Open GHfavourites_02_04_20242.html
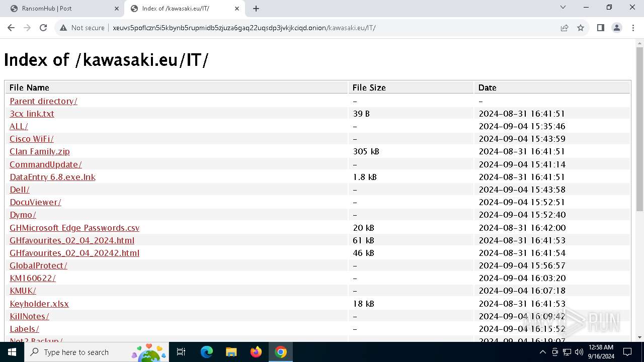The image size is (644, 362). point(74,253)
